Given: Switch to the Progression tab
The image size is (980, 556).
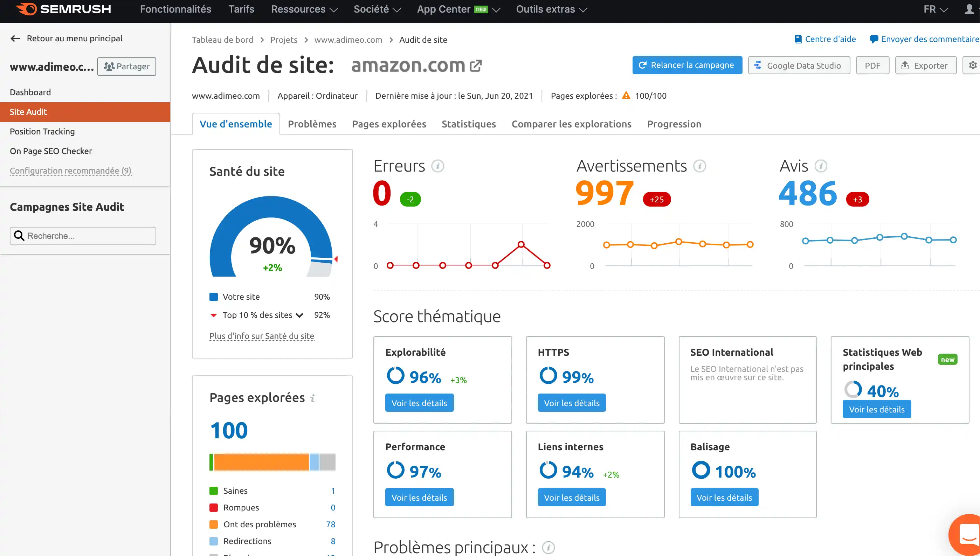Looking at the screenshot, I should pos(674,124).
